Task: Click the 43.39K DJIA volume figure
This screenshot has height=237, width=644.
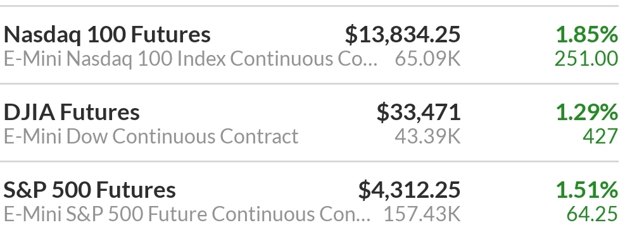Action: coord(427,137)
